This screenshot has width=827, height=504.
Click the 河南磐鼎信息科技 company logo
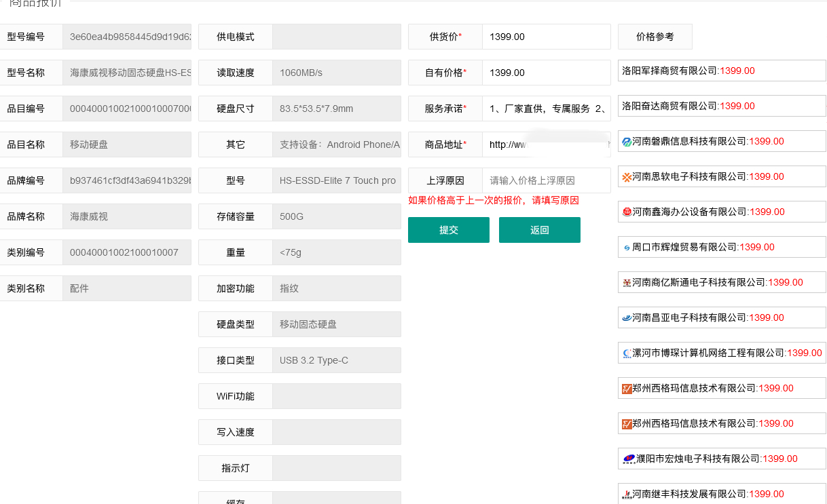tap(627, 141)
